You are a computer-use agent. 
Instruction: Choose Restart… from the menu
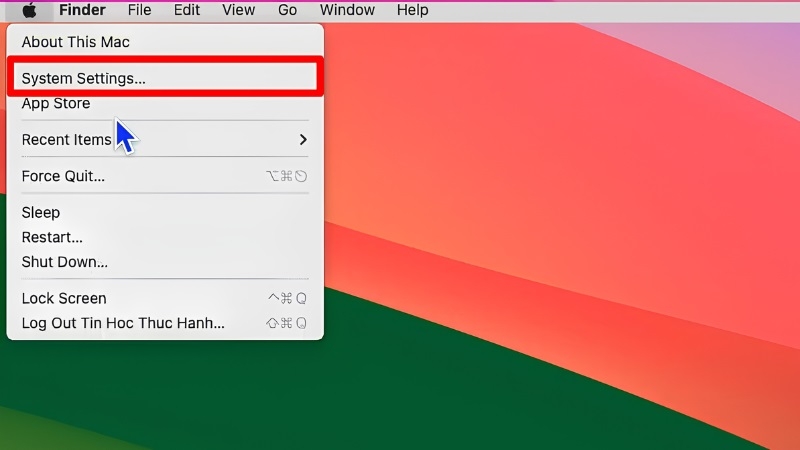(x=165, y=237)
